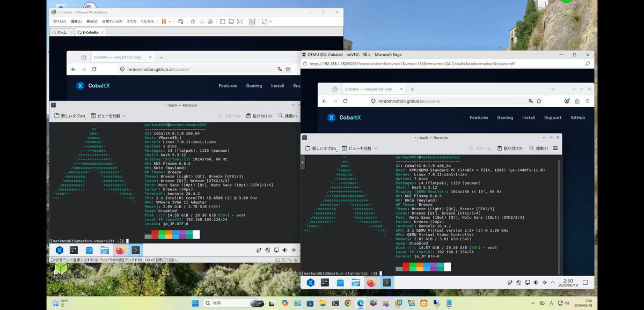Bookmark page star in VMware guest browser
Viewport: 644px width, 310px height.
(289, 69)
